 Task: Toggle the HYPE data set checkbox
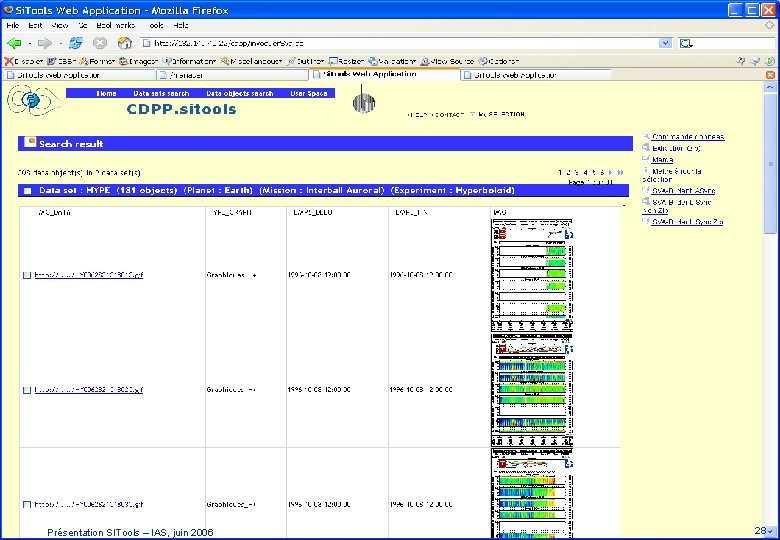[28, 191]
